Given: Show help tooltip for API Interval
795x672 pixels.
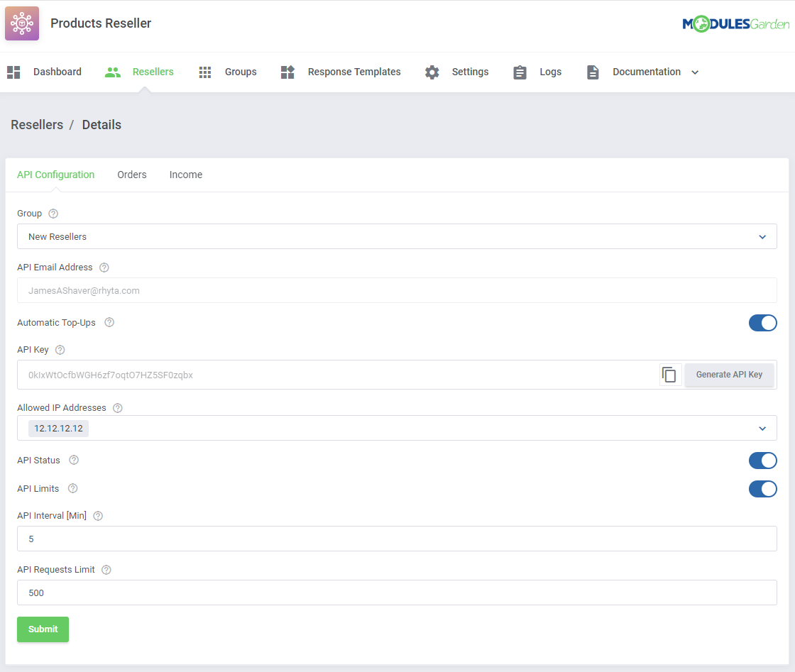Looking at the screenshot, I should click(99, 516).
